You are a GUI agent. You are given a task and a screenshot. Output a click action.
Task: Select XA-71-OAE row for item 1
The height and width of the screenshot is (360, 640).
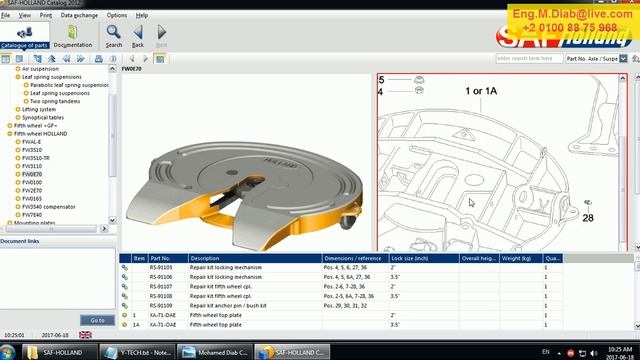tap(341, 315)
